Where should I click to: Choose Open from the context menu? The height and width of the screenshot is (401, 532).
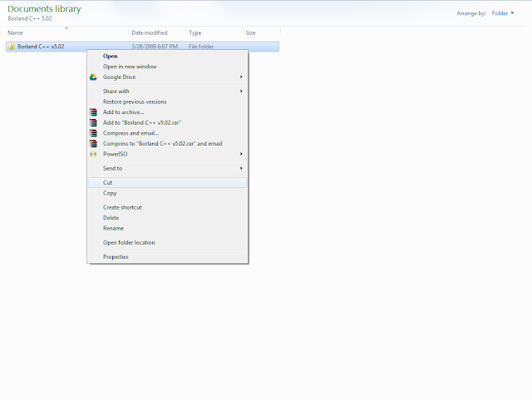point(167,56)
